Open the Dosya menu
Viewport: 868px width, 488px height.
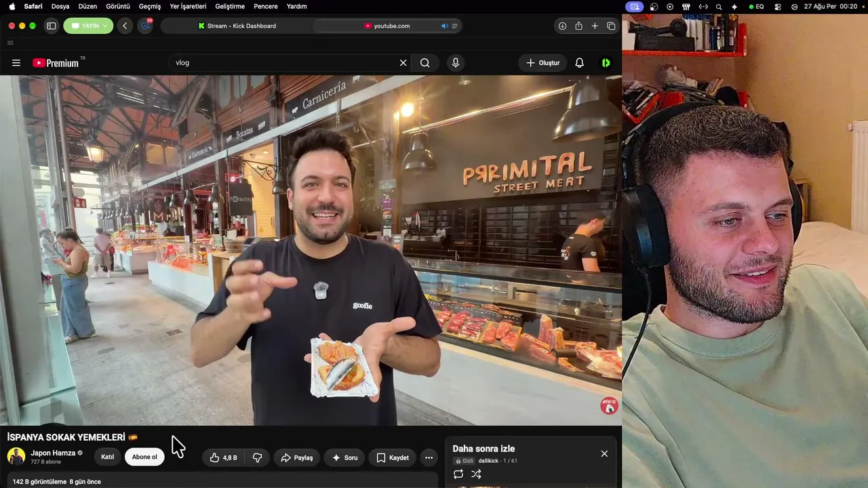click(60, 7)
